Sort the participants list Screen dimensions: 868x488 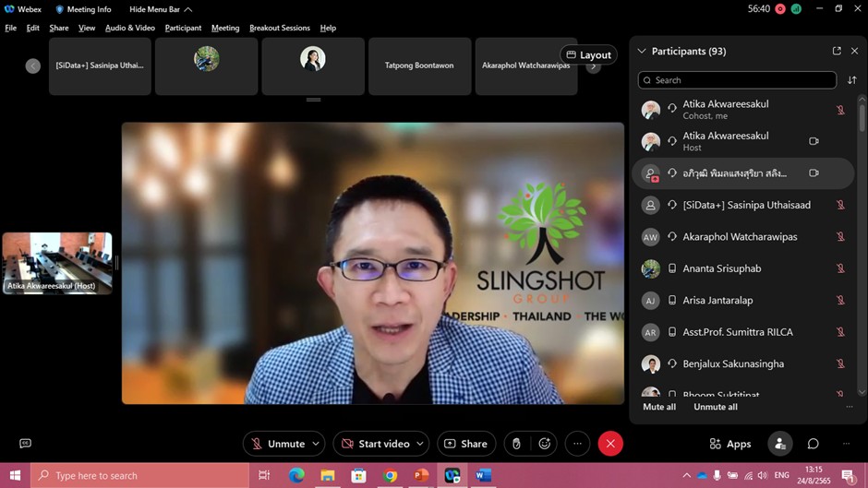851,80
